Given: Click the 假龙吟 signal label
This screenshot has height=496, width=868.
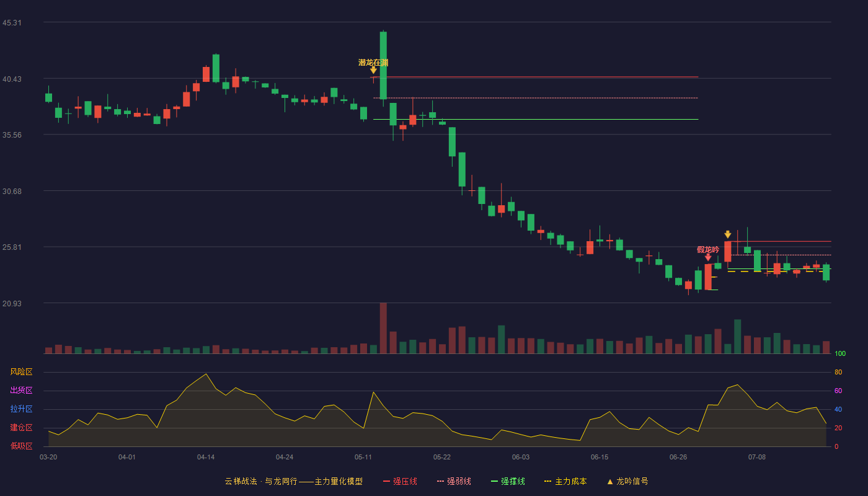Looking at the screenshot, I should click(708, 249).
